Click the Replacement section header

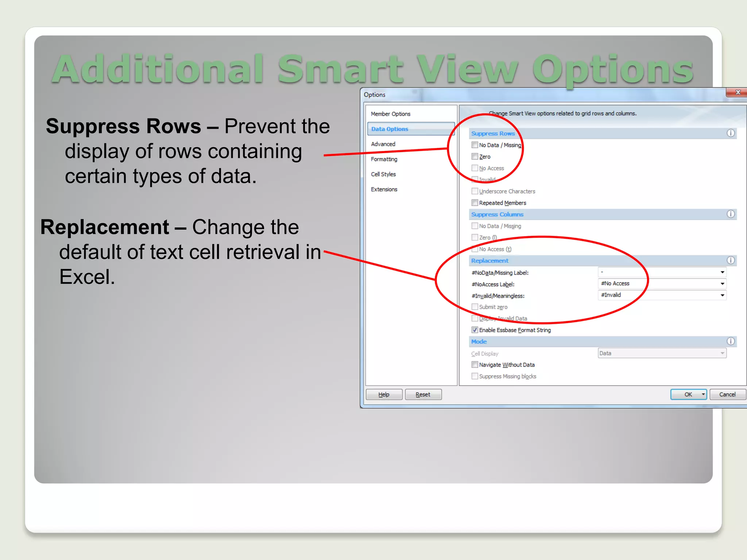(x=603, y=261)
